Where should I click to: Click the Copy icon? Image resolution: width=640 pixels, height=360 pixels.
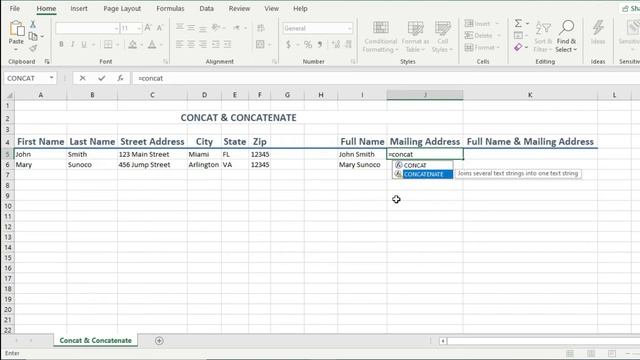click(x=33, y=36)
